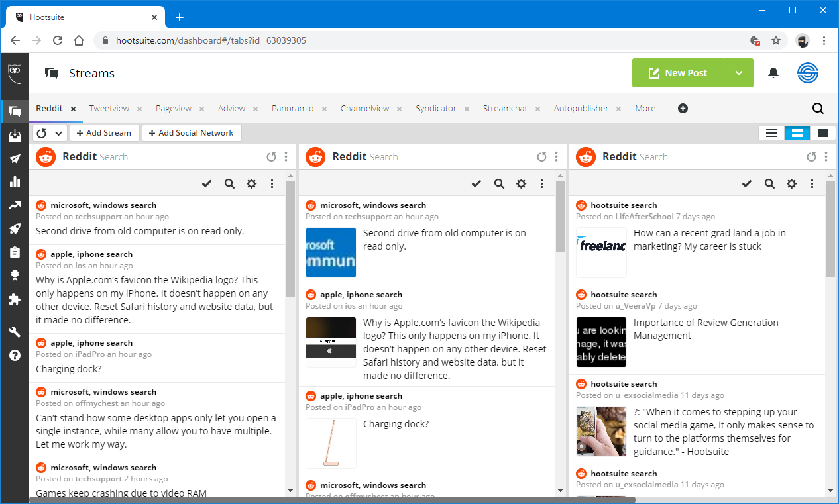Open settings gear in middle Reddit stream
Image resolution: width=839 pixels, height=504 pixels.
click(521, 183)
